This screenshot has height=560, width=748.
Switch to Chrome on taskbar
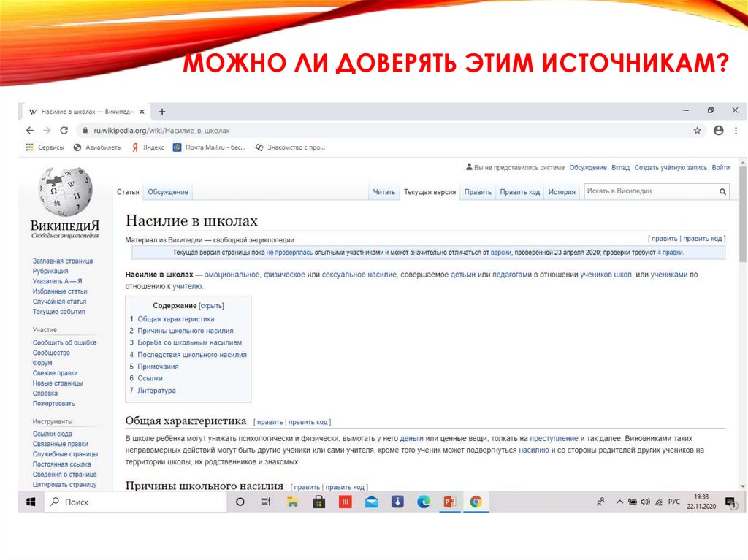click(476, 502)
